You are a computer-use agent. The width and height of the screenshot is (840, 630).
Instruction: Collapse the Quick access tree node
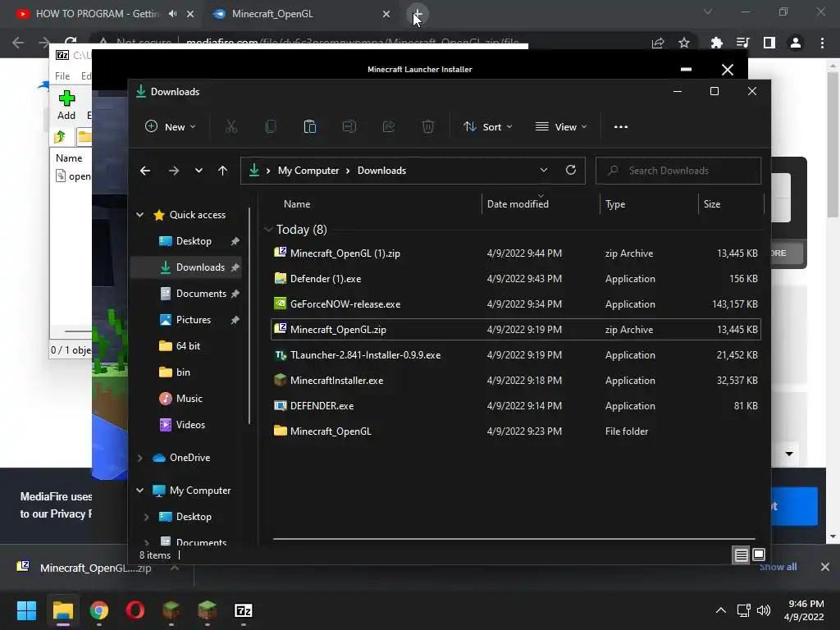[139, 215]
